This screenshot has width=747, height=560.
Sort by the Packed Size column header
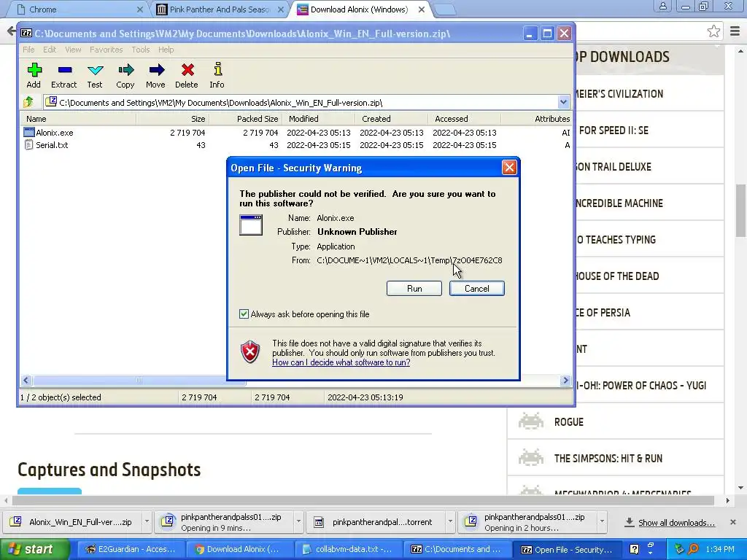246,119
